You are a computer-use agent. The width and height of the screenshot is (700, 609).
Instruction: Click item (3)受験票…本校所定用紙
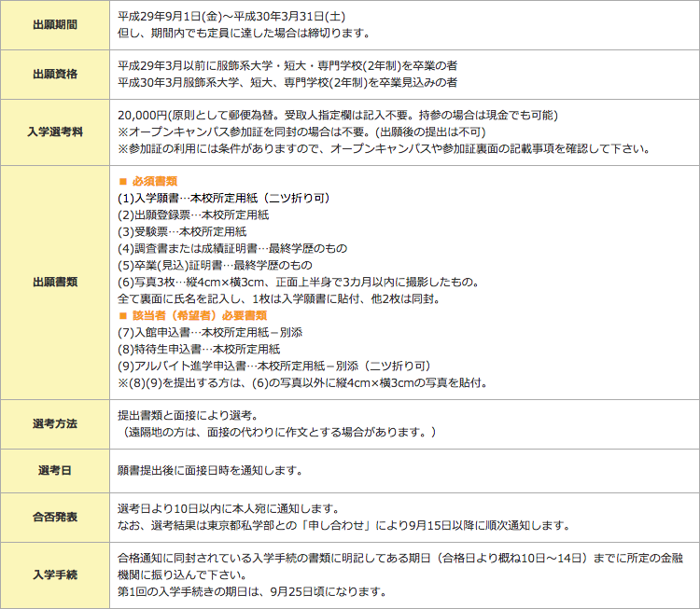182,232
